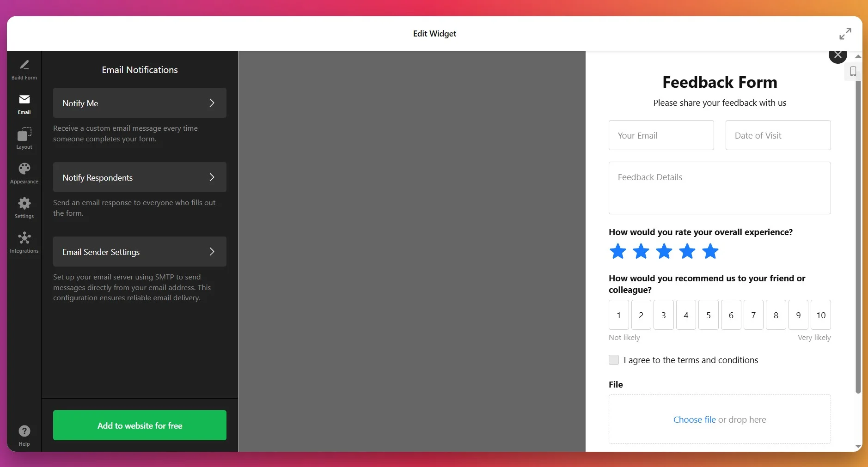Open the Email panel
The height and width of the screenshot is (467, 868).
(x=24, y=103)
